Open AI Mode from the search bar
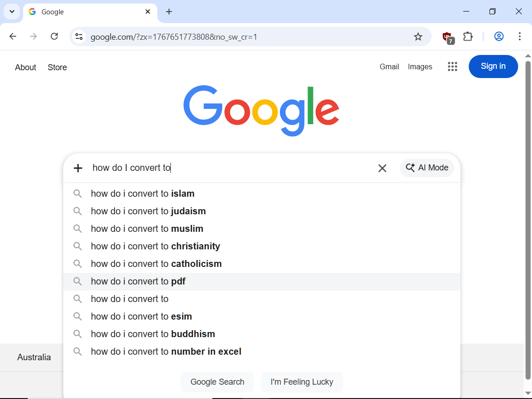 coord(427,168)
